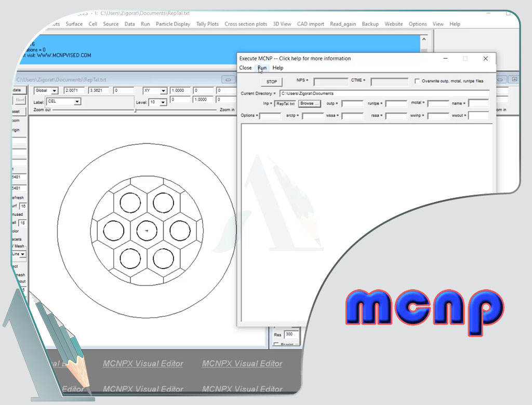The height and width of the screenshot is (405, 532).
Task: Click the up arrow of message scrollbar
Action: (x=424, y=39)
